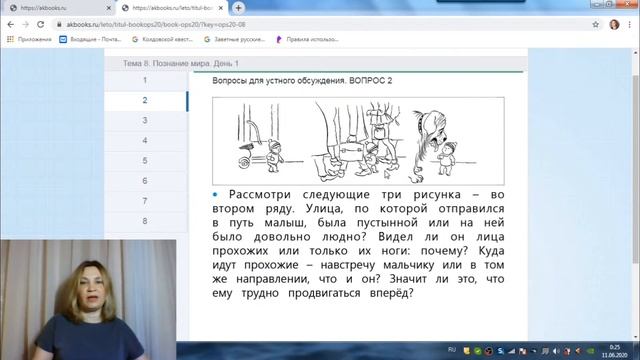Click the volume speaker icon in tray
This screenshot has width=640, height=360.
[x=556, y=351]
